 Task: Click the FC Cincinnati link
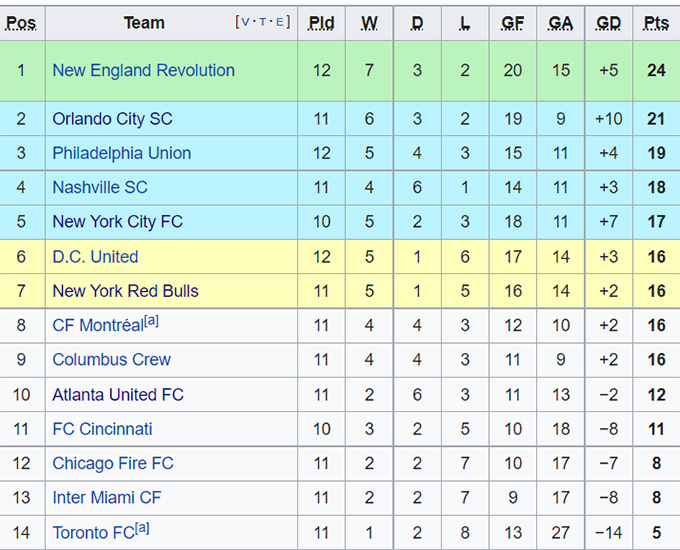click(102, 429)
